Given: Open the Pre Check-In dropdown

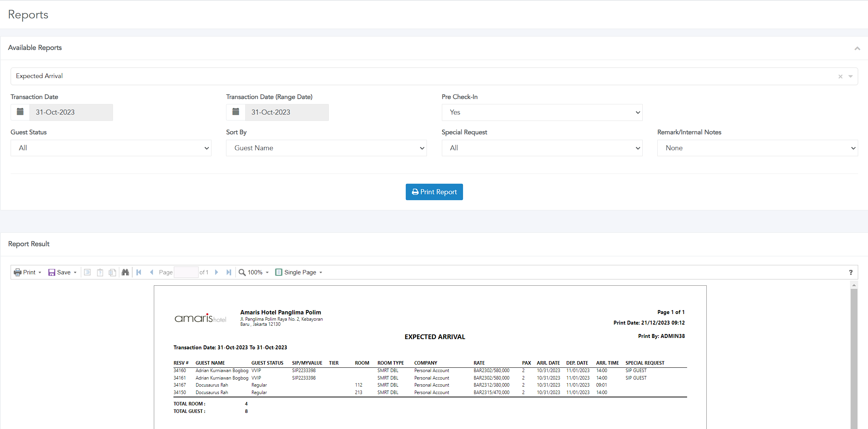Looking at the screenshot, I should coord(542,112).
